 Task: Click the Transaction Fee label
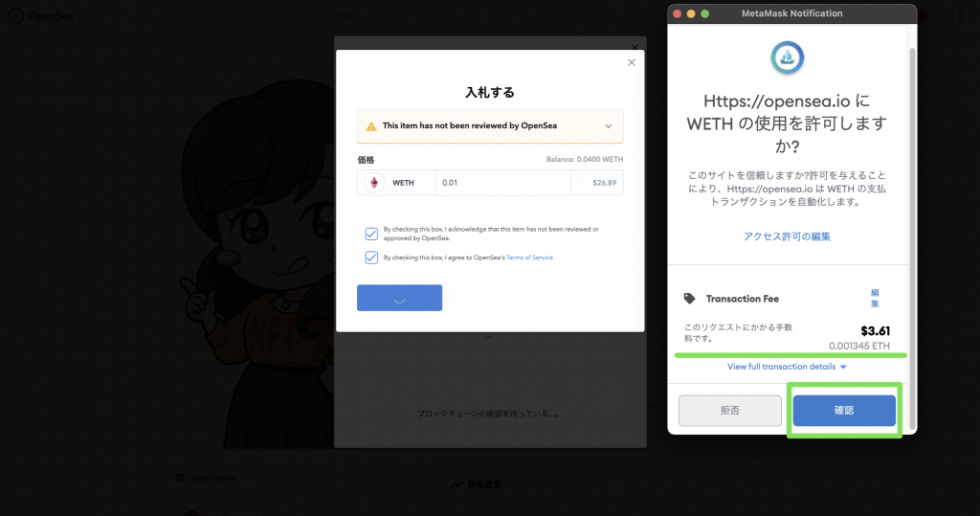743,299
